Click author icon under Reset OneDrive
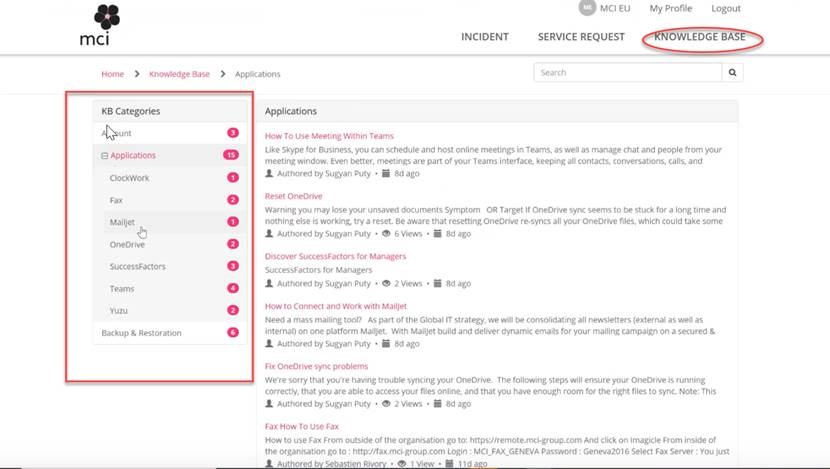The width and height of the screenshot is (830, 469). (269, 233)
